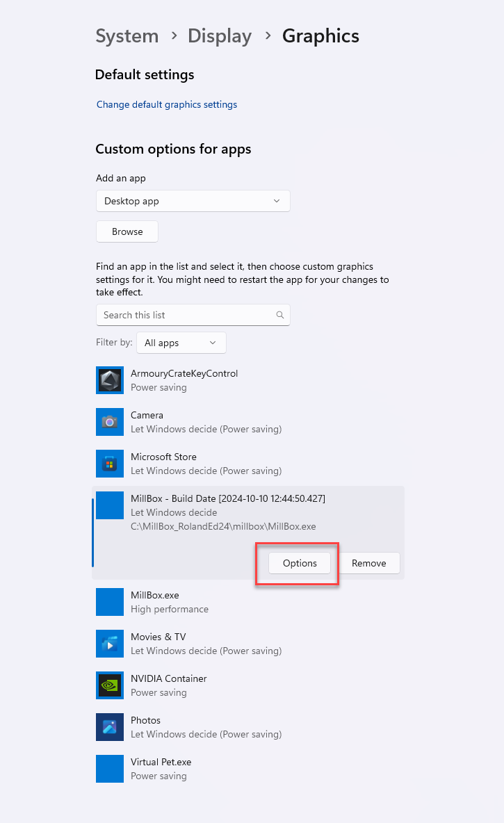Click the Microsoft Store app icon
The width and height of the screenshot is (504, 823).
coord(110,464)
